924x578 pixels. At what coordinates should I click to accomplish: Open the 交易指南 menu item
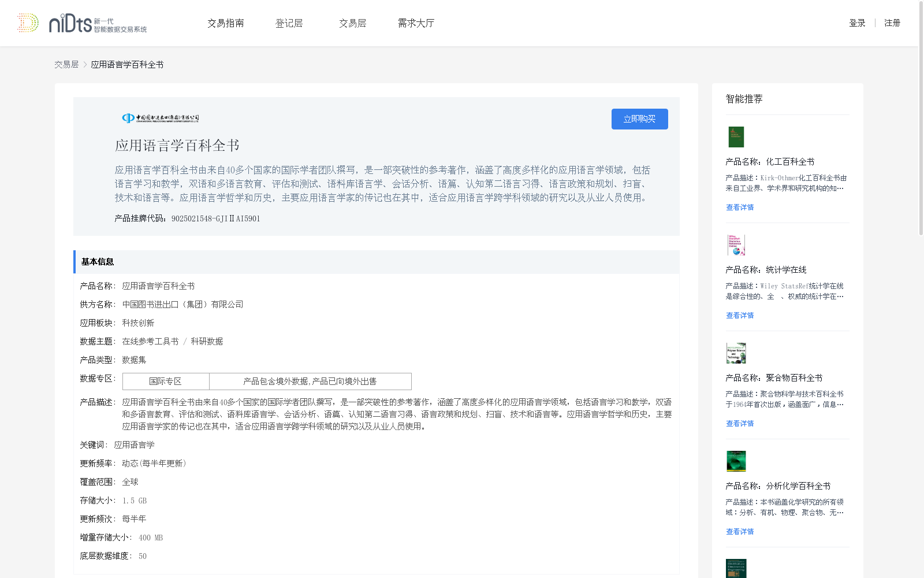(226, 23)
